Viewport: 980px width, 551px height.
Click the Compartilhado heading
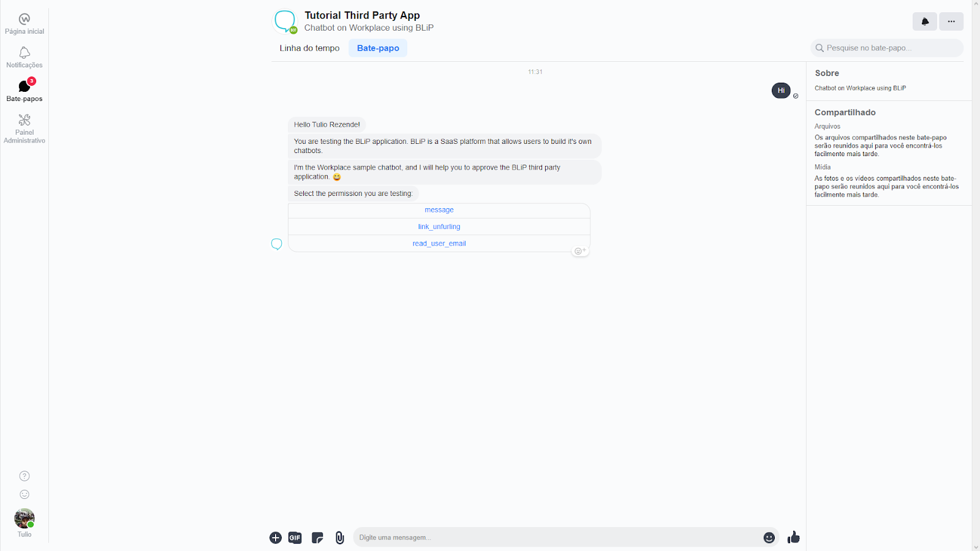(x=845, y=112)
